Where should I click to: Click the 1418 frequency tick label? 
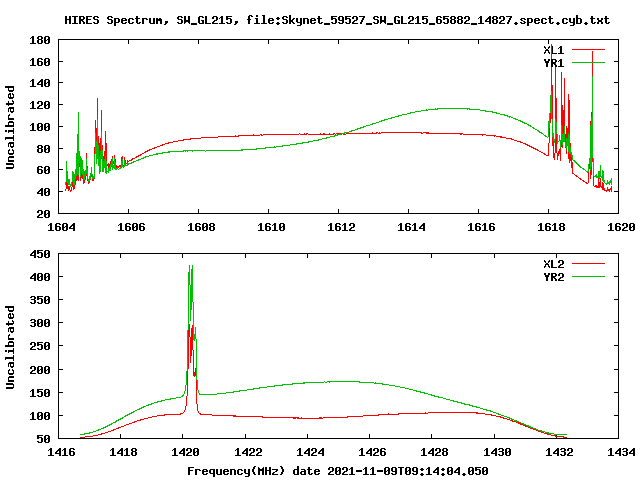(x=123, y=452)
